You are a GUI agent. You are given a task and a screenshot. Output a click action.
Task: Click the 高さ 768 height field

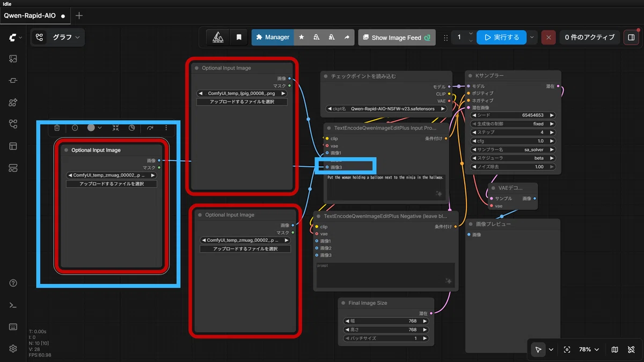pyautogui.click(x=385, y=330)
